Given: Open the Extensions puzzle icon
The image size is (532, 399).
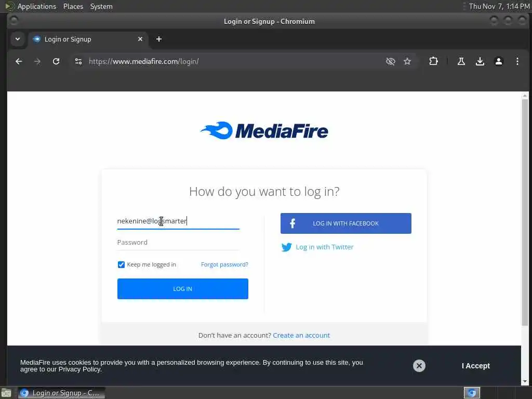Looking at the screenshot, I should [433, 61].
